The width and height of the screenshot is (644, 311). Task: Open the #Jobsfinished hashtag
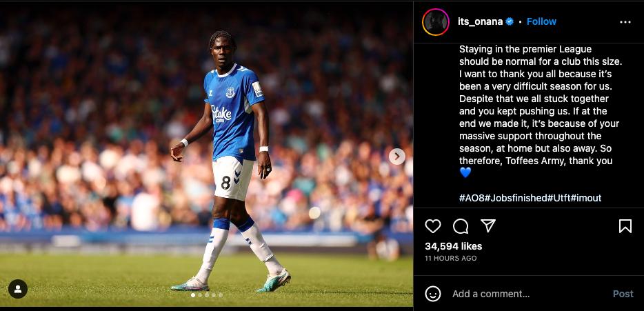pos(516,198)
